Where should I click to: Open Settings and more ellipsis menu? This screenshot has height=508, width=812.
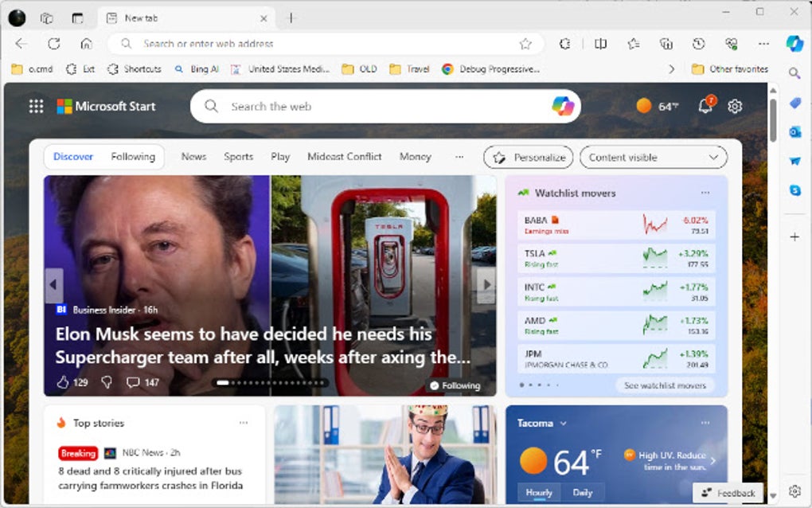tap(764, 44)
